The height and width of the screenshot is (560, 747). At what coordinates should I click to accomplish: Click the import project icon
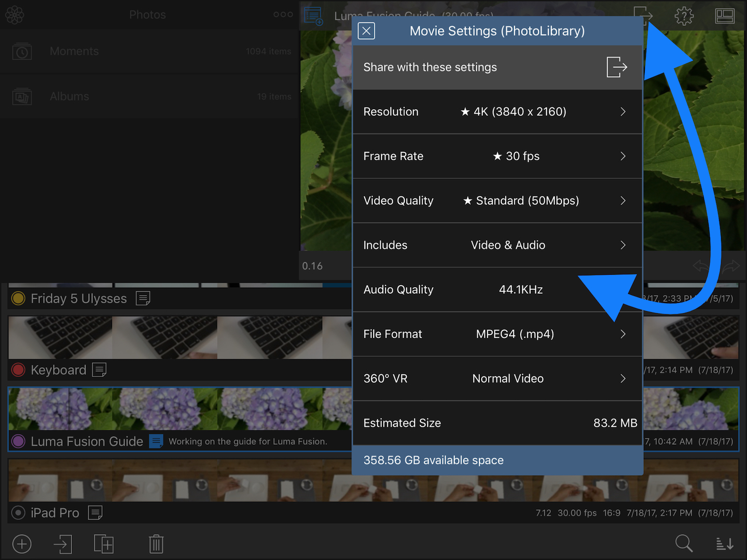coord(62,544)
